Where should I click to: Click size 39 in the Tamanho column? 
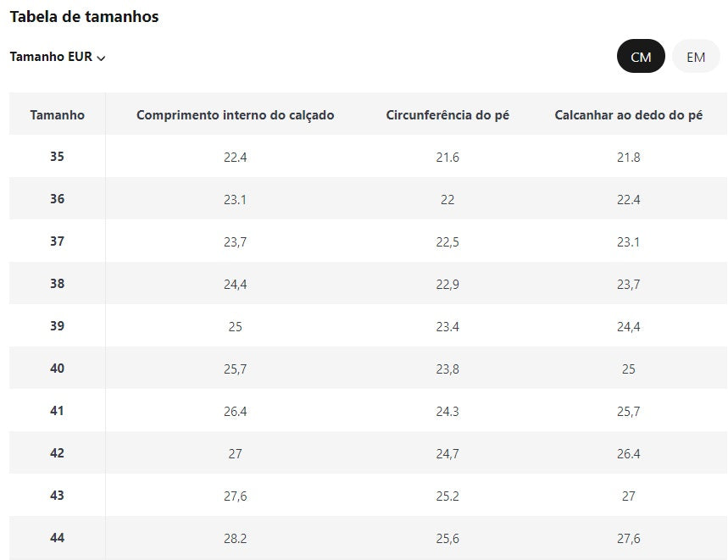[57, 326]
